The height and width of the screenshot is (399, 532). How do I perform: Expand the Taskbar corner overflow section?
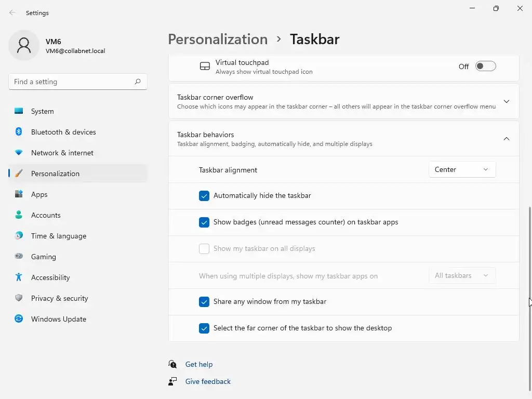pos(506,101)
